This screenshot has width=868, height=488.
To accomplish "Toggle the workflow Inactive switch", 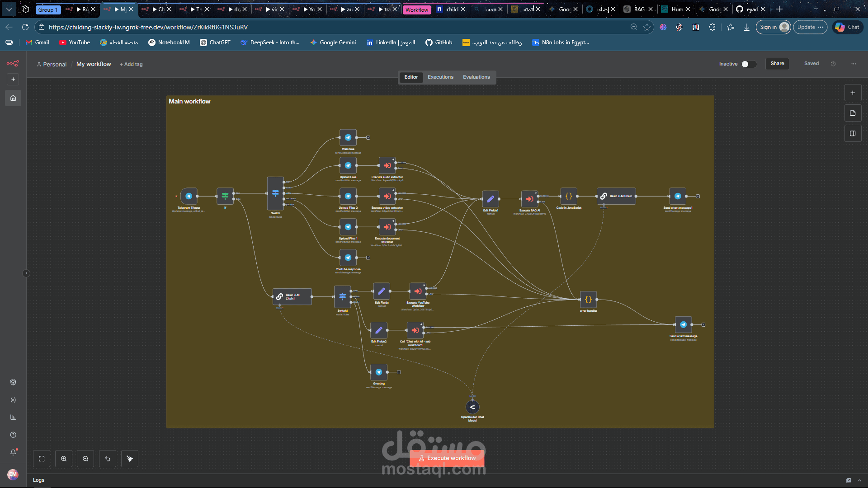I will tap(749, 64).
